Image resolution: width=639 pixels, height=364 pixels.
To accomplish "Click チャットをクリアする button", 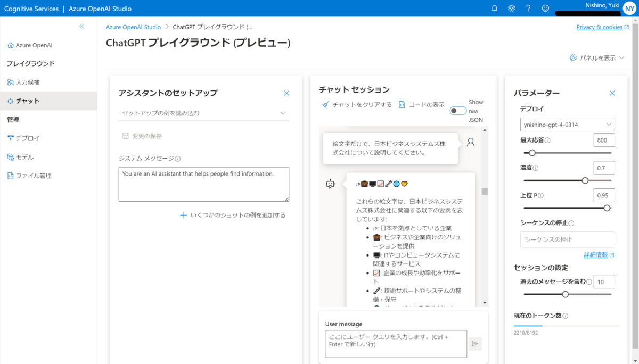I will 357,105.
